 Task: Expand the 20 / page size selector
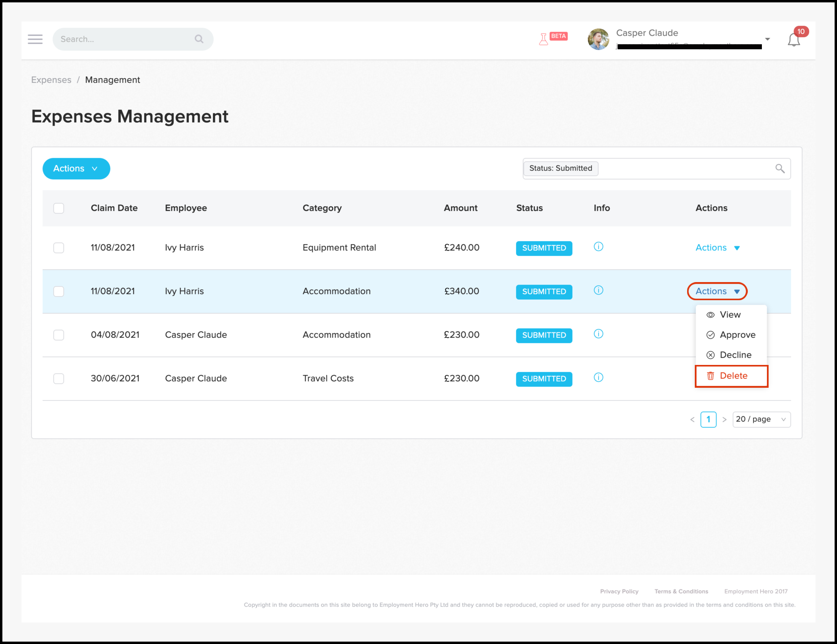(x=761, y=419)
